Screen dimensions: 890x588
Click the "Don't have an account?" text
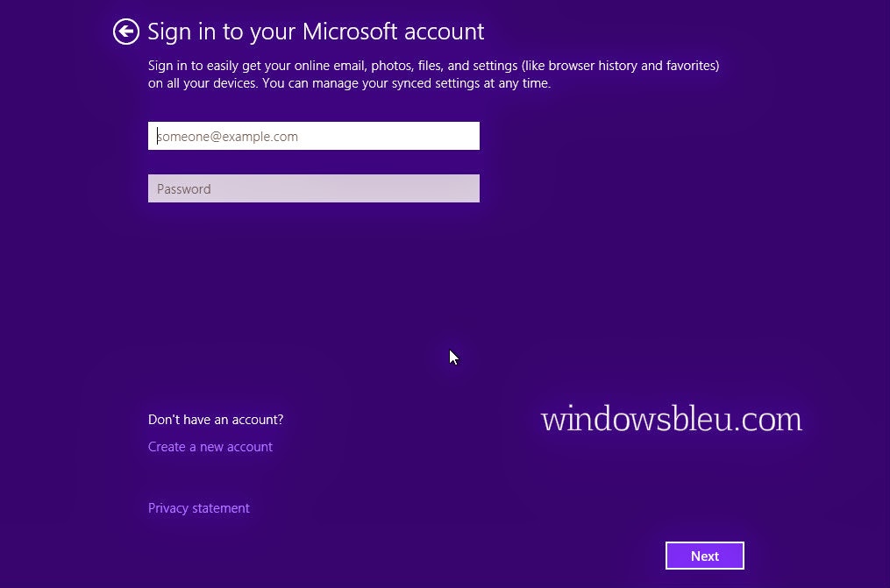click(216, 420)
